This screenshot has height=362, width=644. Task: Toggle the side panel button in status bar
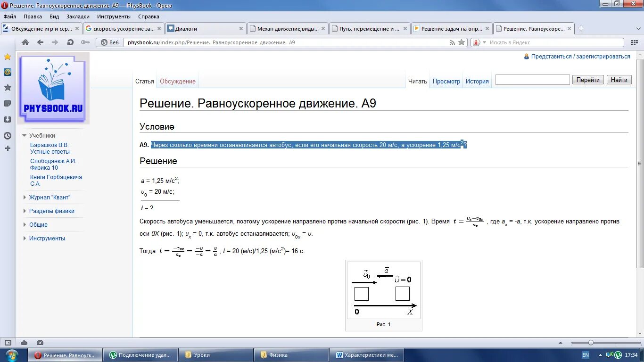point(8,343)
